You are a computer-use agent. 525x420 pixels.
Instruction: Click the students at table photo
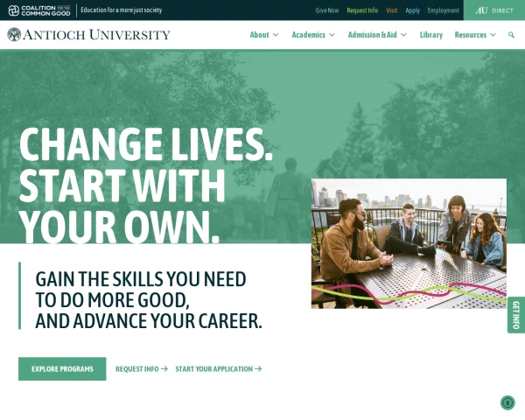pos(409,243)
